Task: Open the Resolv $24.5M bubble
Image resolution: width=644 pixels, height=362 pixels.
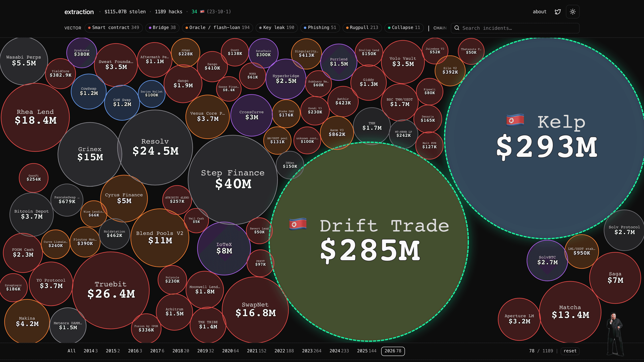Action: (155, 147)
